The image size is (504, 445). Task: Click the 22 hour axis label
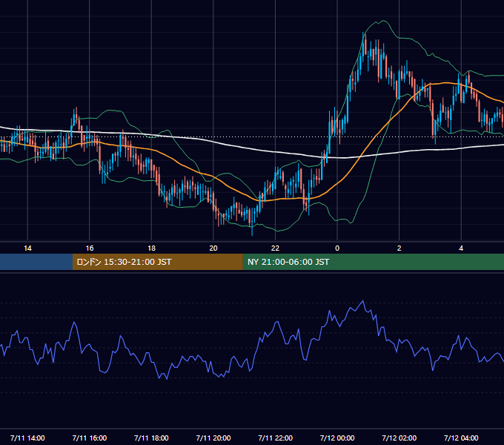coord(275,248)
